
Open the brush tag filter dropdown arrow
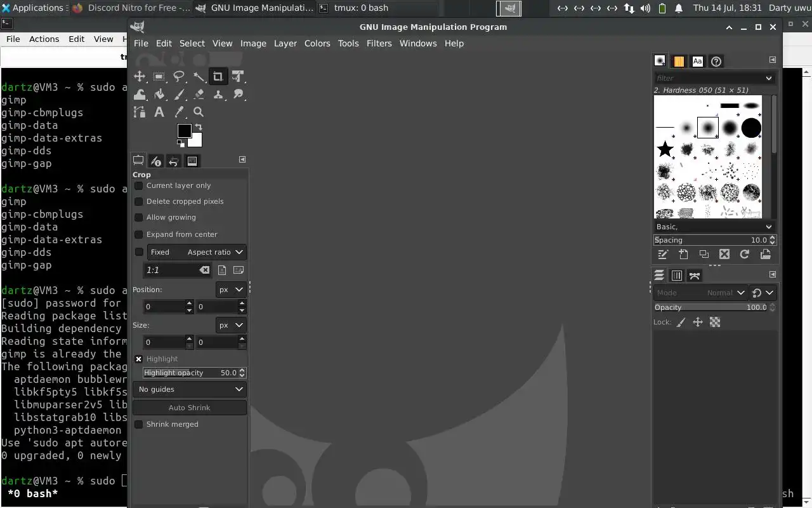point(769,78)
